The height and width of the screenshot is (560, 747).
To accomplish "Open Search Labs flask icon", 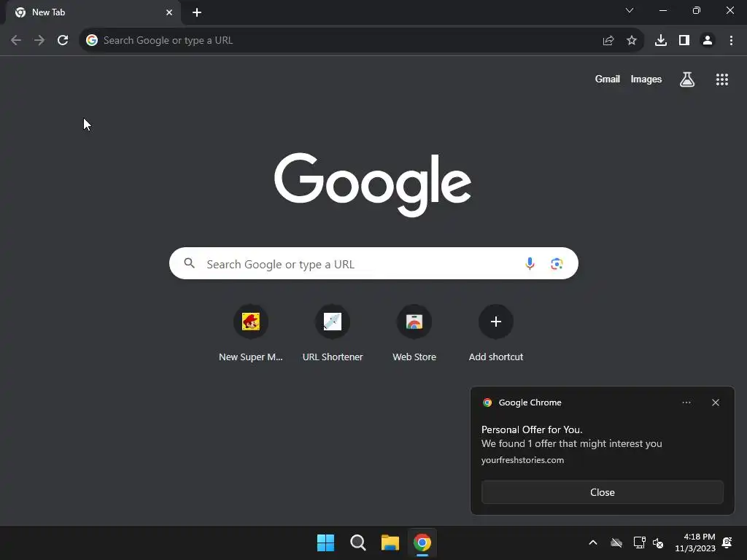I will pyautogui.click(x=687, y=79).
